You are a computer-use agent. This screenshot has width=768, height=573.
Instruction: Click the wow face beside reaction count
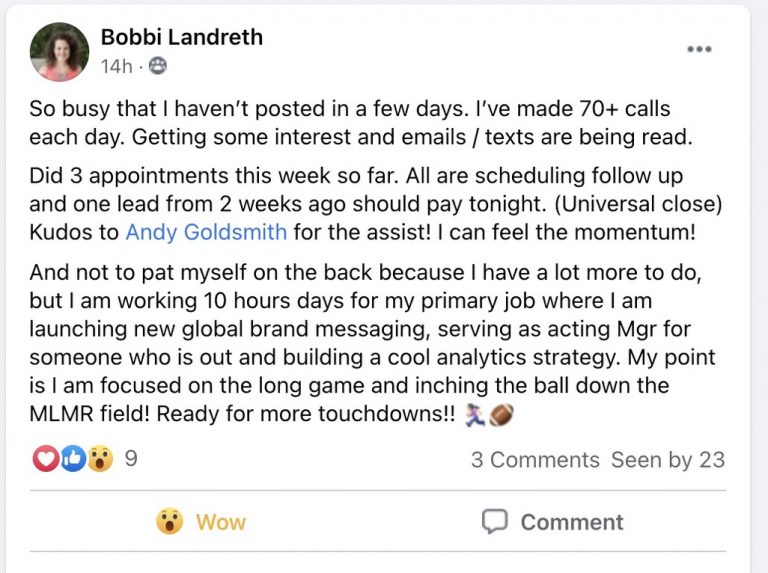[100, 459]
